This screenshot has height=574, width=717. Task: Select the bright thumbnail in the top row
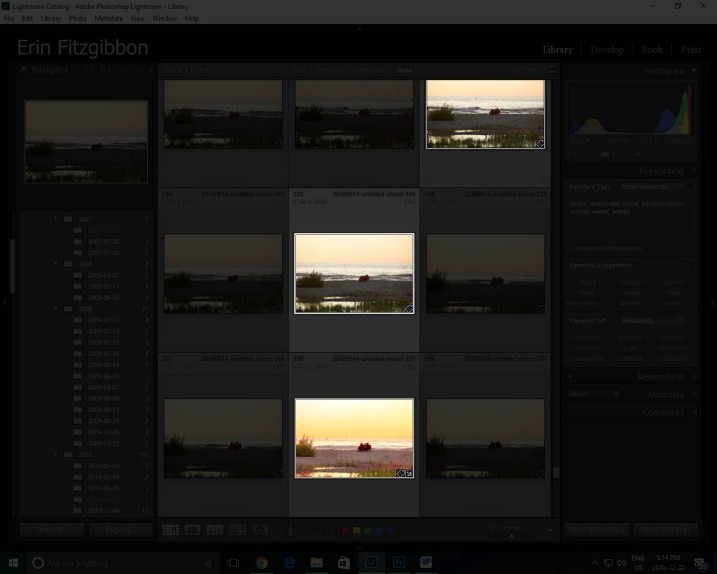pos(485,114)
